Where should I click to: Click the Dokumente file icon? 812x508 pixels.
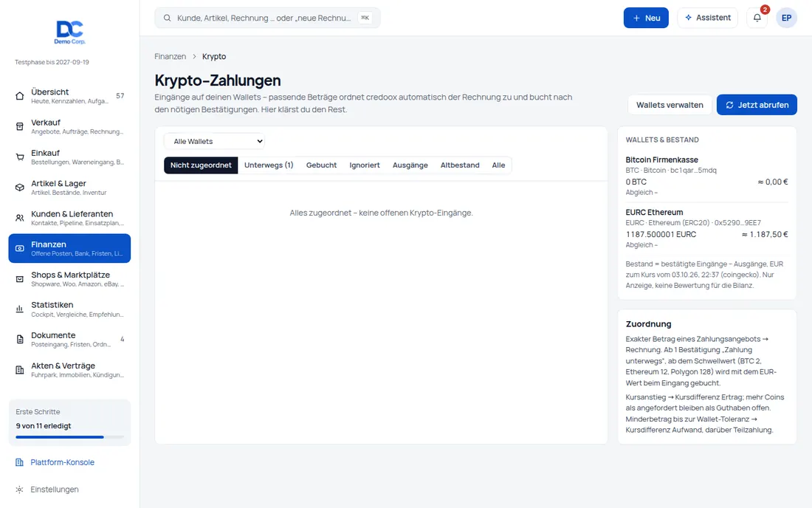pos(20,340)
